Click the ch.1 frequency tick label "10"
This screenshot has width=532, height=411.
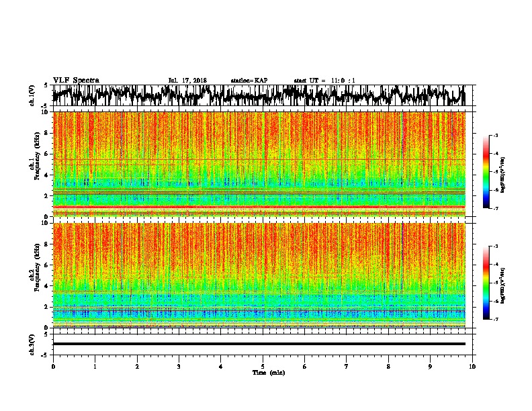(x=45, y=112)
